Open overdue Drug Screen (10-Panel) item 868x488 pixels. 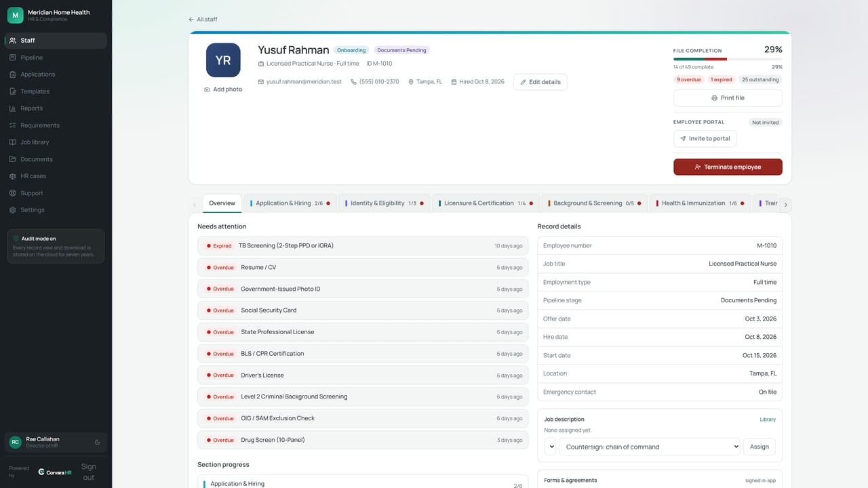pyautogui.click(x=363, y=440)
